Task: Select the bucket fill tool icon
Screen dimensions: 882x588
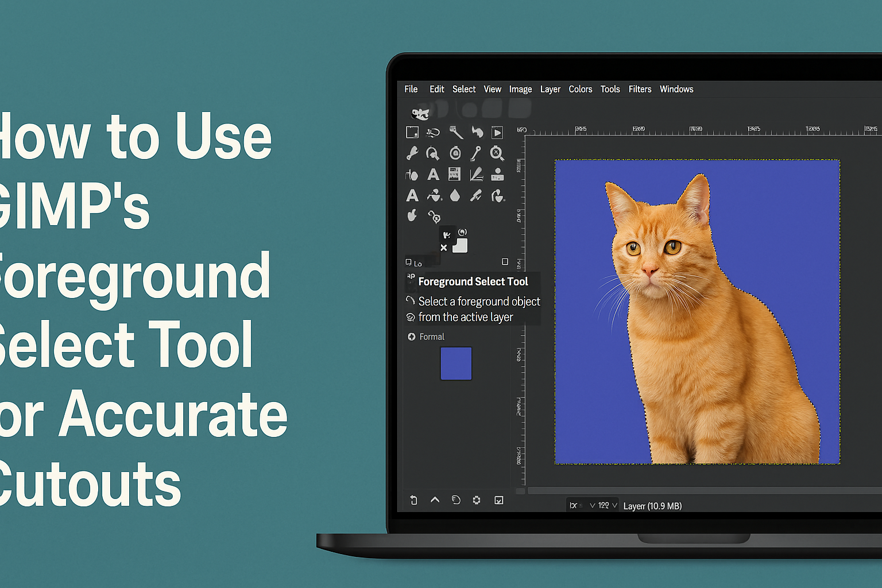Action: point(412,175)
